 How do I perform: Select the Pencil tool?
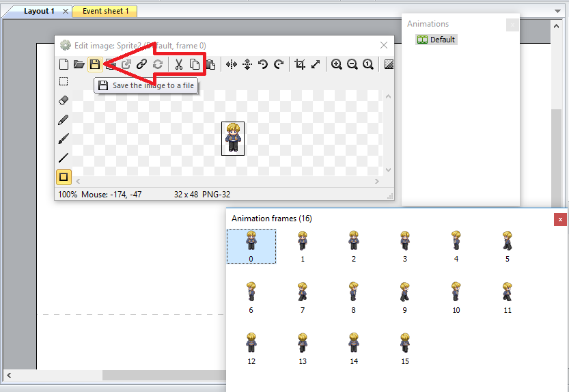pos(64,120)
